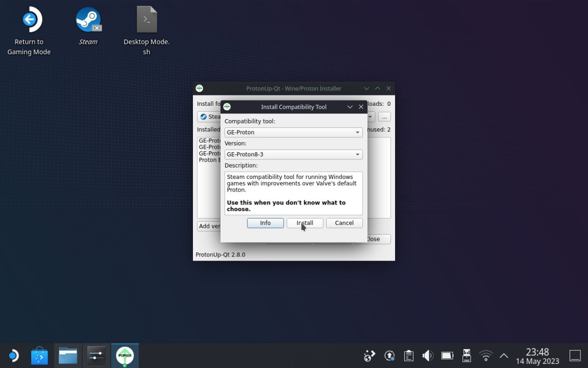
Task: Open the updates tray icon
Action: click(389, 355)
